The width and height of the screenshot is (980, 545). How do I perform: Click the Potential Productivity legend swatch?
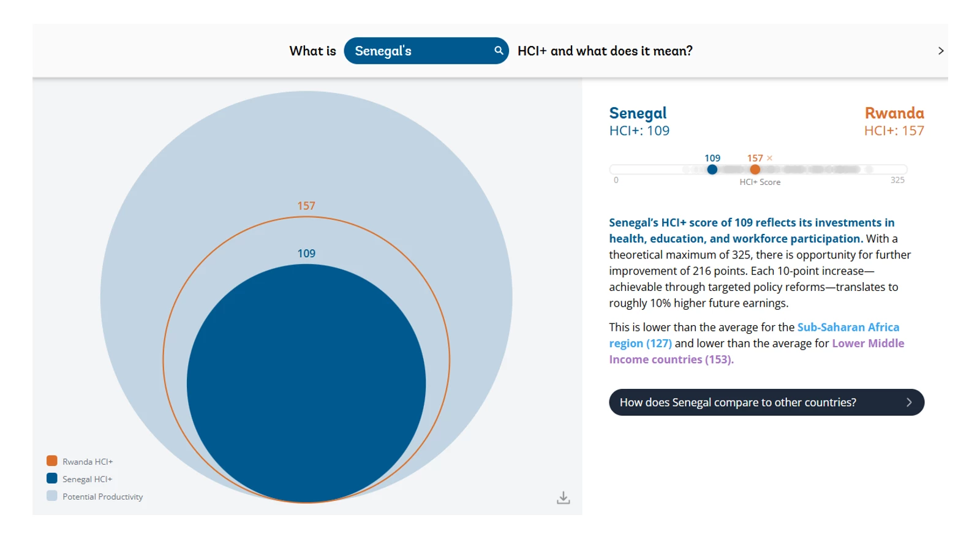pyautogui.click(x=52, y=496)
